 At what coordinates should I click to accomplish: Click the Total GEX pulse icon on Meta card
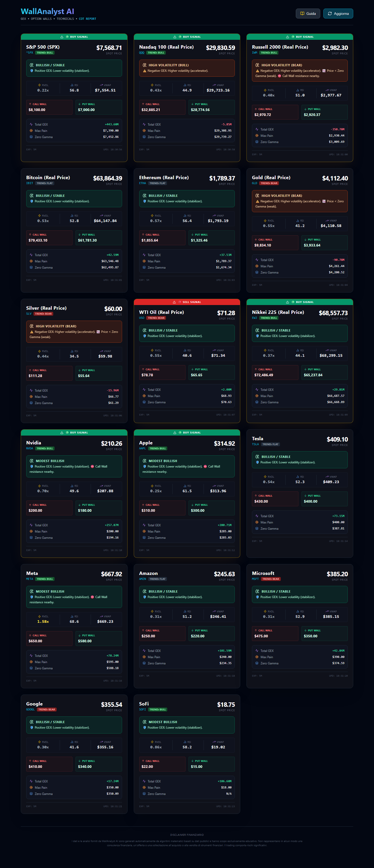coord(31,655)
